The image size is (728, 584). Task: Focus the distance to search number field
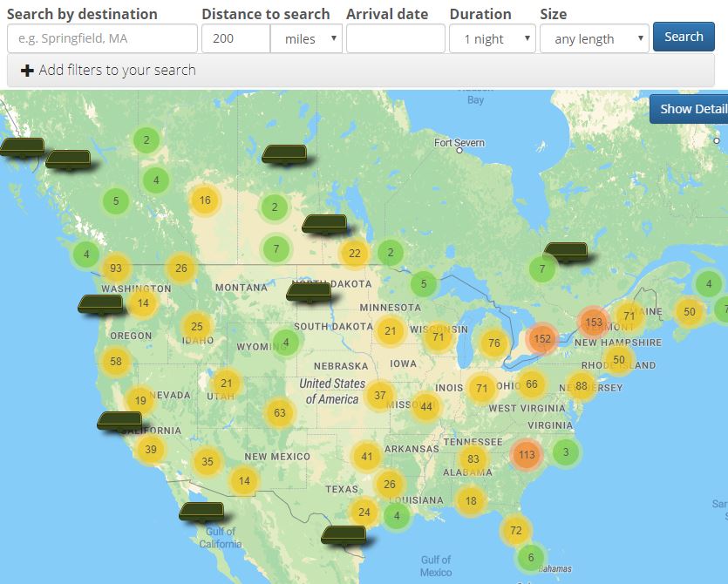click(236, 38)
